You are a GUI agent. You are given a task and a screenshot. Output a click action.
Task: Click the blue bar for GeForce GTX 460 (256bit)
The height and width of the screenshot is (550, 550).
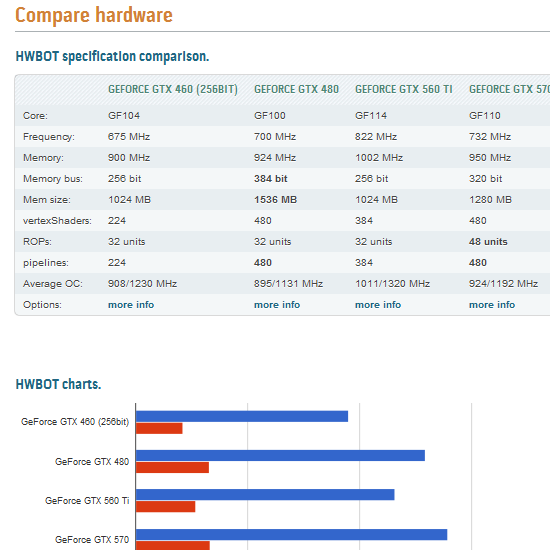click(x=242, y=416)
